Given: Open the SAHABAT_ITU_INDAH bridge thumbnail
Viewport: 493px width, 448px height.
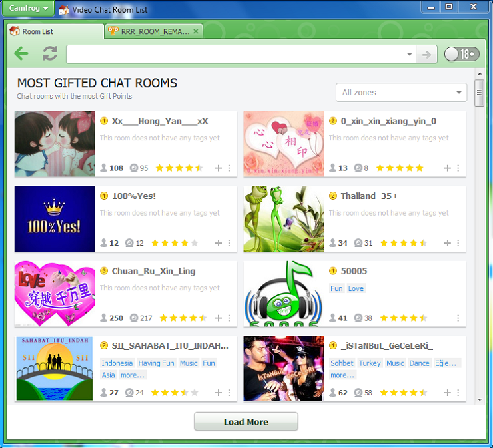Looking at the screenshot, I should 55,368.
